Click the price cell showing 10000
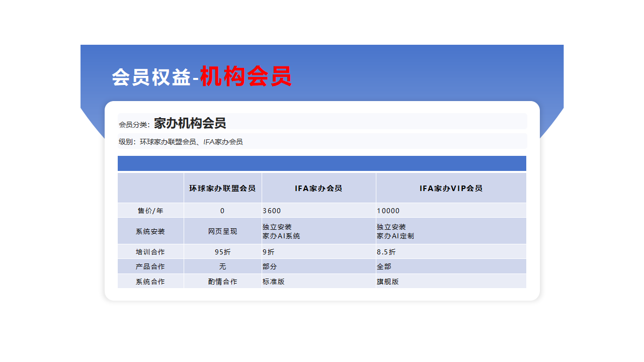644x362 pixels. (451, 211)
